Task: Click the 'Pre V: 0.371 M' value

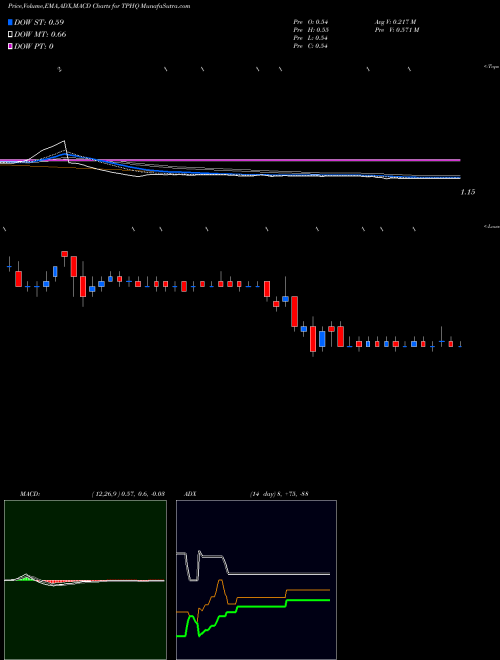Action: click(x=396, y=30)
